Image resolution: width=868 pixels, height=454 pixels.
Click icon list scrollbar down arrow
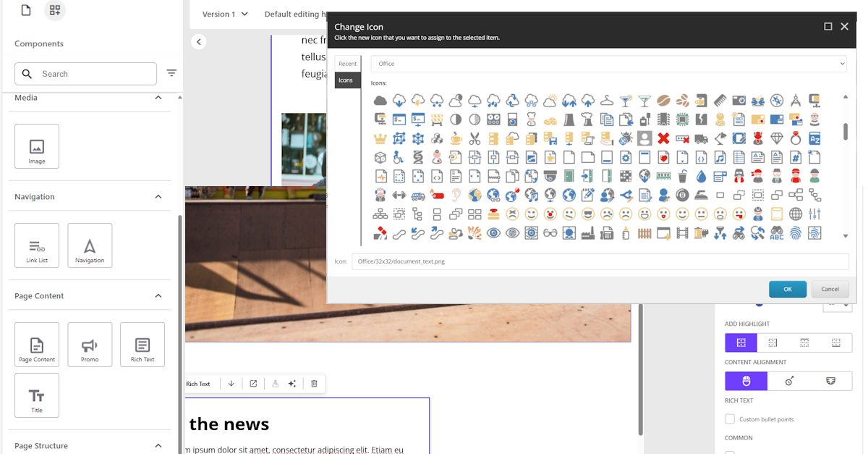pyautogui.click(x=846, y=236)
